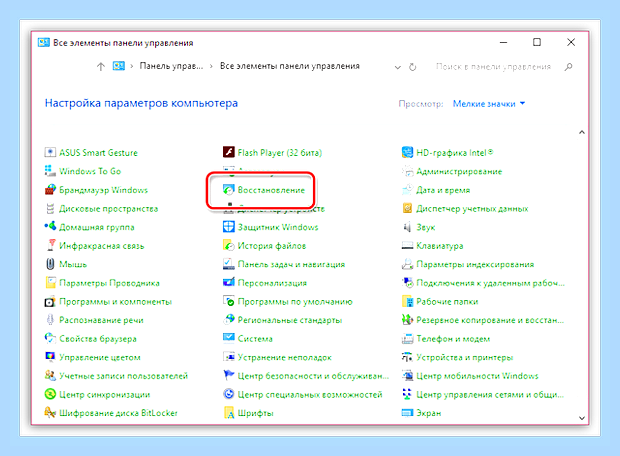The image size is (620, 456).
Task: Open the Устранение неполадок icon
Action: click(x=229, y=357)
